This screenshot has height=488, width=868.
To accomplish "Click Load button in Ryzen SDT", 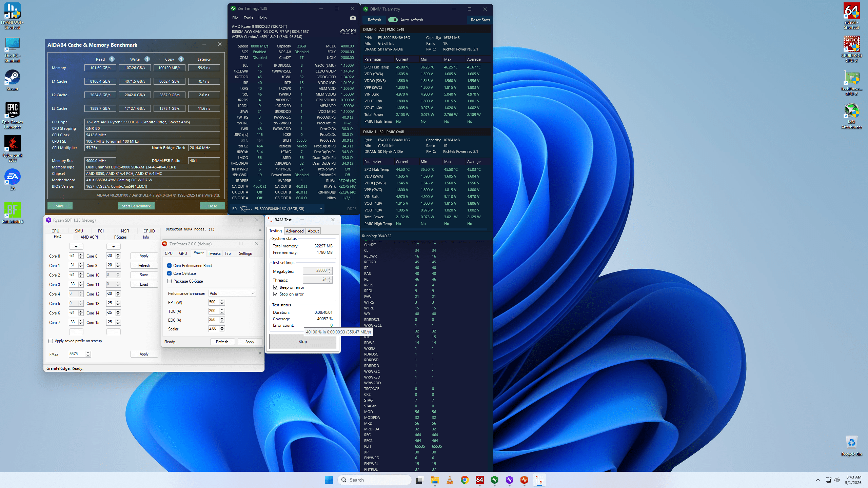I will tap(144, 284).
